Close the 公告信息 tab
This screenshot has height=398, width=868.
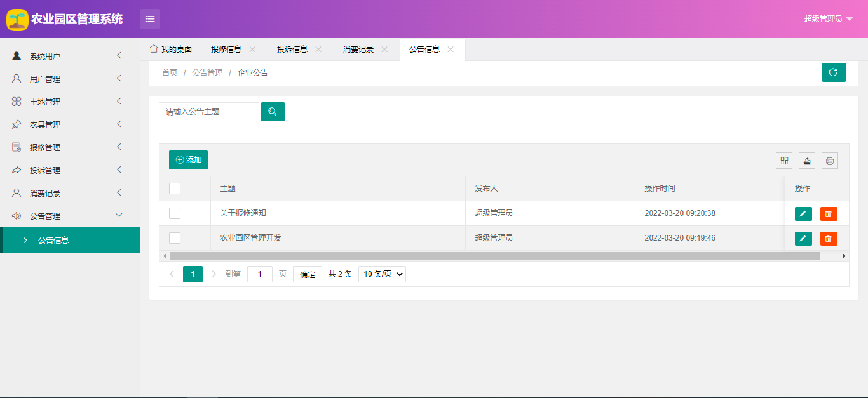click(x=451, y=50)
